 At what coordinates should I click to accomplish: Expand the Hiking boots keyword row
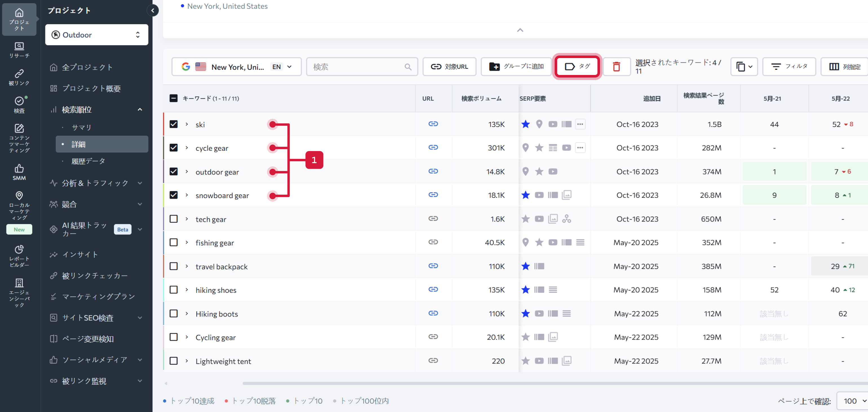pos(187,313)
